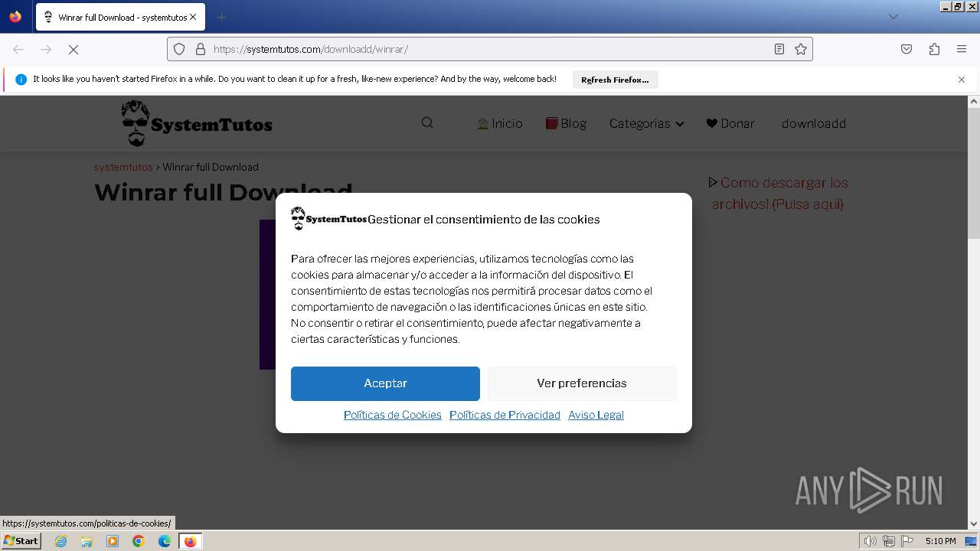Expand 'Como descargar los archivos' toggle
Viewport: 980px width, 551px height.
pos(779,193)
